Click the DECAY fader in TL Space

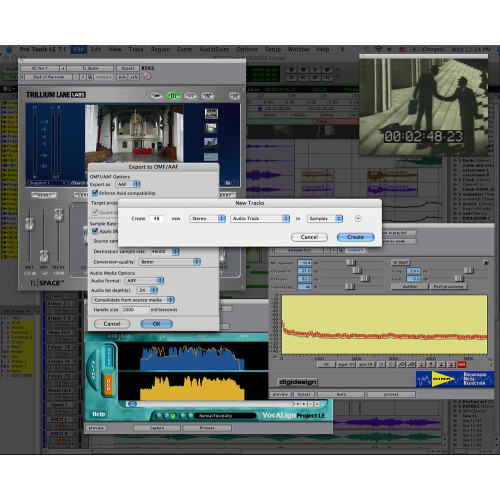coord(59,215)
